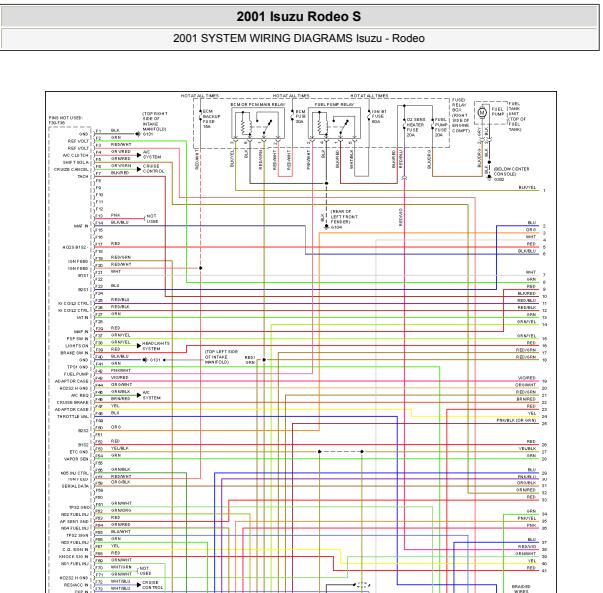Image resolution: width=603 pixels, height=593 pixels.
Task: Click the "PNK/BLK (OR GRN)" wire label
Action: (516, 420)
